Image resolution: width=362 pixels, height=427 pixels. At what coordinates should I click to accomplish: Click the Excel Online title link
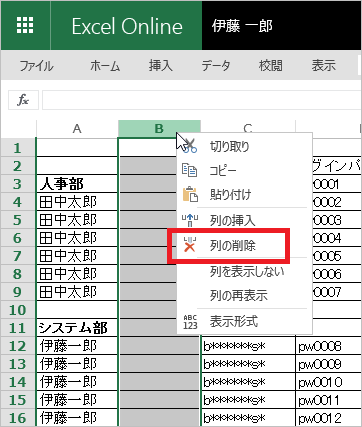pos(127,26)
